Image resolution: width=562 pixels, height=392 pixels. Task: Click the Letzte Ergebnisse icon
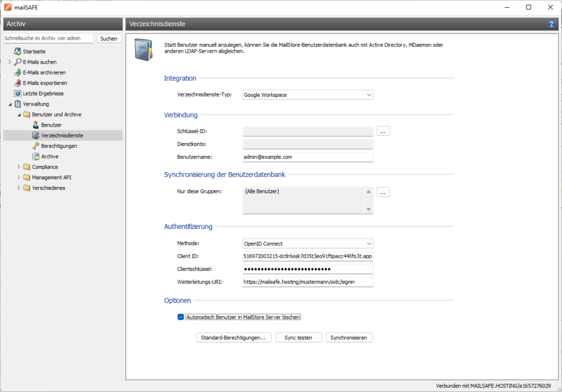point(18,93)
